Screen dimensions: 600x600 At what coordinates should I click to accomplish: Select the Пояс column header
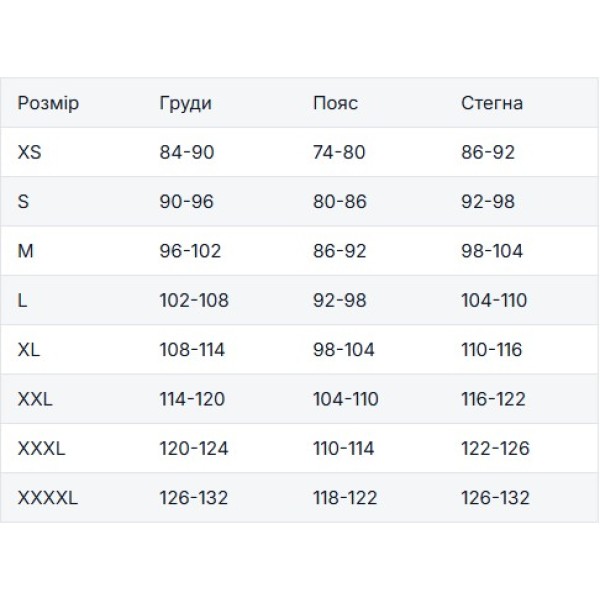(x=335, y=104)
